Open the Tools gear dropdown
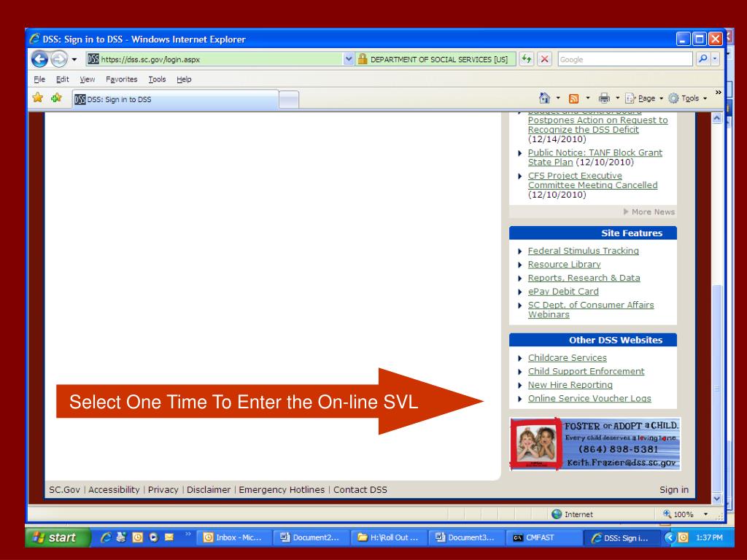747x560 pixels. tap(687, 98)
